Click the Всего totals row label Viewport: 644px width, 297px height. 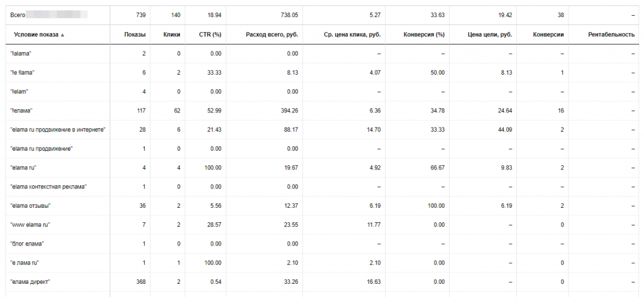(x=18, y=15)
